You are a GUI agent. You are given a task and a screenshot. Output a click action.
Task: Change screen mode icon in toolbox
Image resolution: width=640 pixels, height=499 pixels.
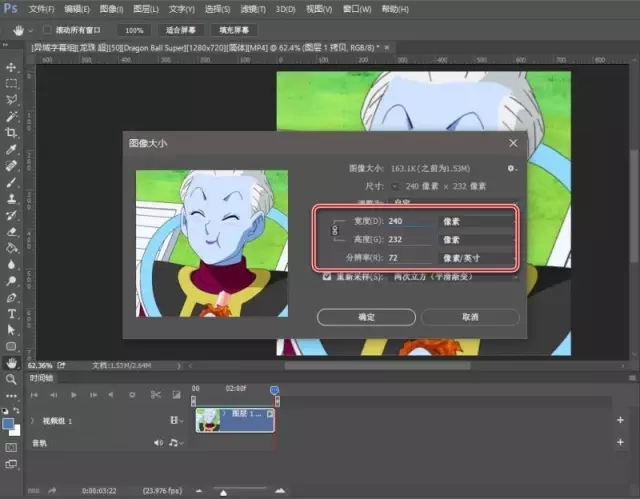coord(11,464)
